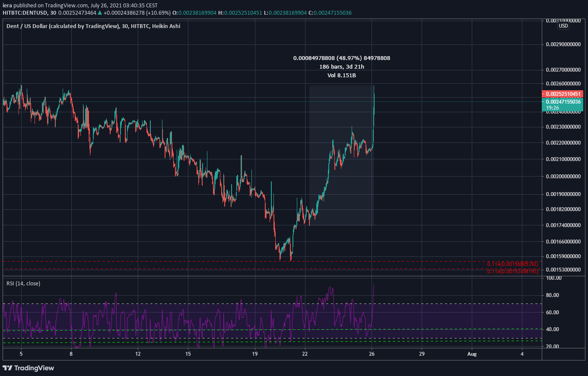
Task: Click the date label 15 on time axis
Action: click(188, 354)
